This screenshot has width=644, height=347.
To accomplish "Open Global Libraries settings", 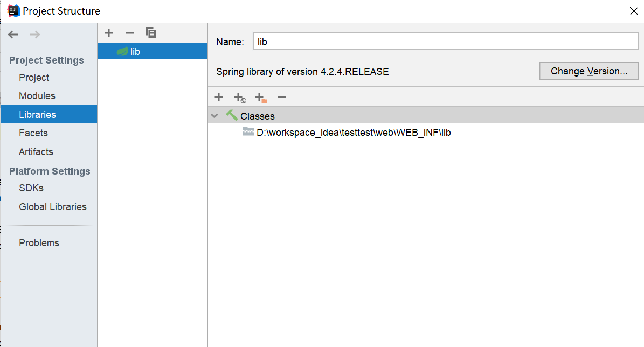I will 53,207.
